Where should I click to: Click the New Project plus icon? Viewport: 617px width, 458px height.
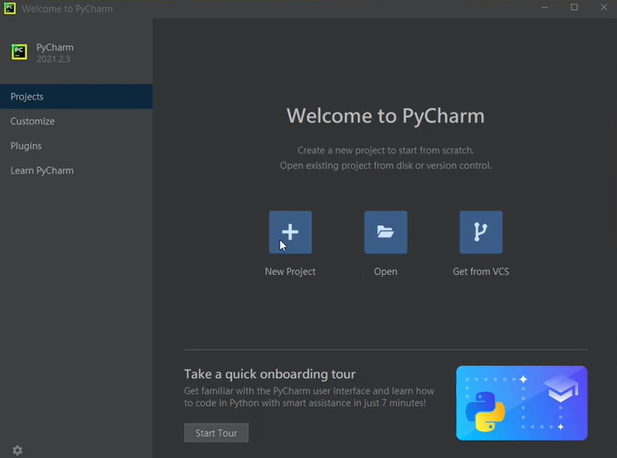coord(290,232)
